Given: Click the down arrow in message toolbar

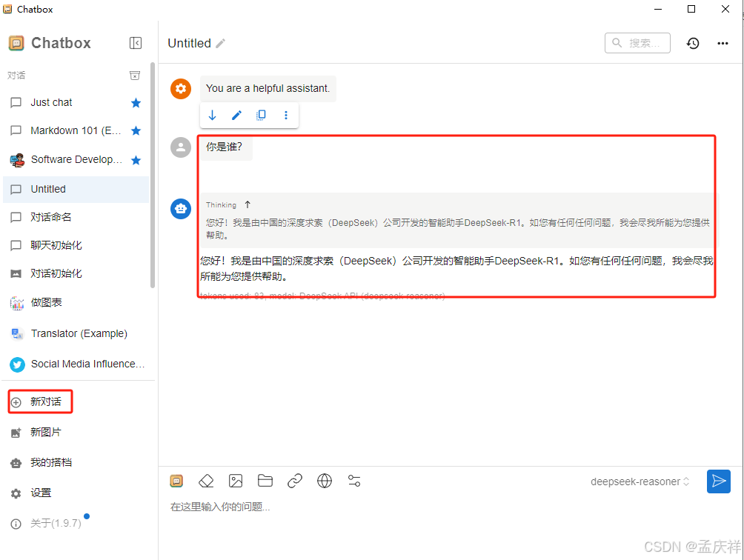Looking at the screenshot, I should (x=212, y=115).
